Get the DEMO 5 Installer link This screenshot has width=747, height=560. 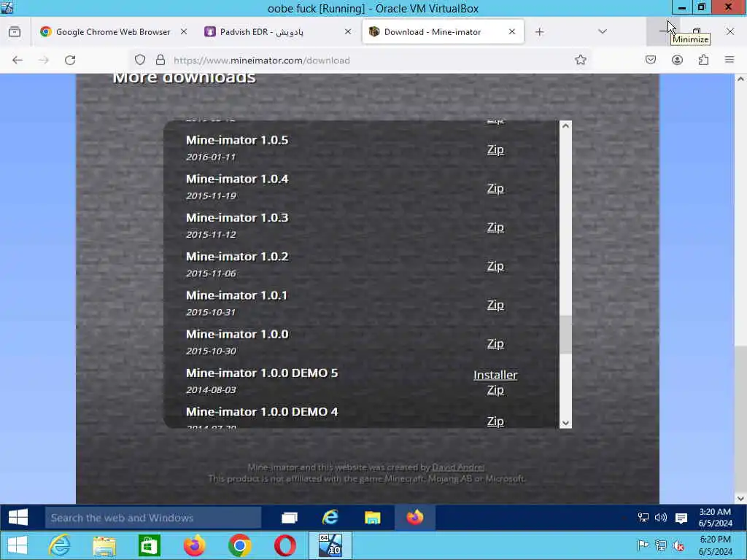click(x=495, y=376)
